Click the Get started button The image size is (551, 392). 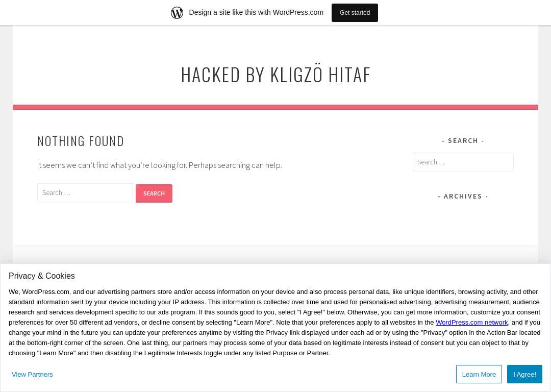(x=355, y=13)
